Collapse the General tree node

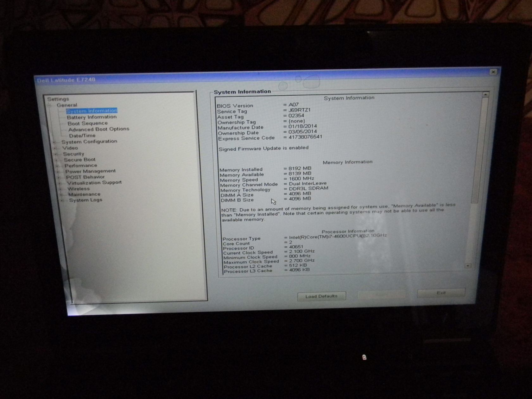point(49,105)
